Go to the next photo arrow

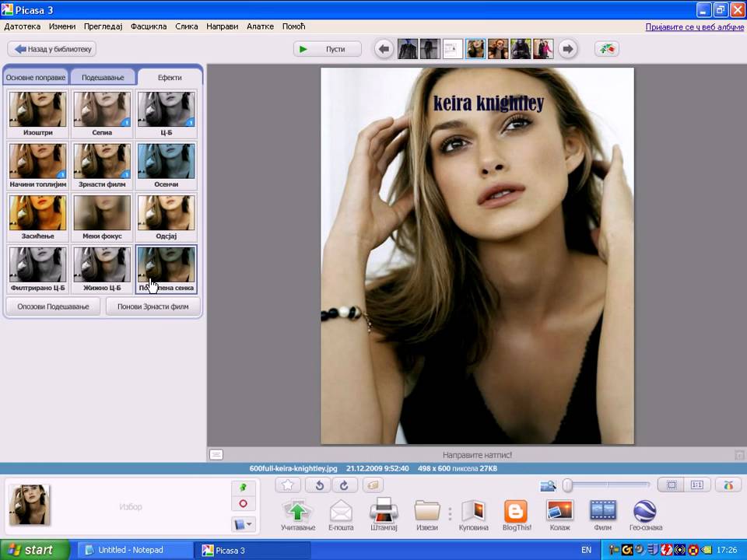tap(568, 49)
